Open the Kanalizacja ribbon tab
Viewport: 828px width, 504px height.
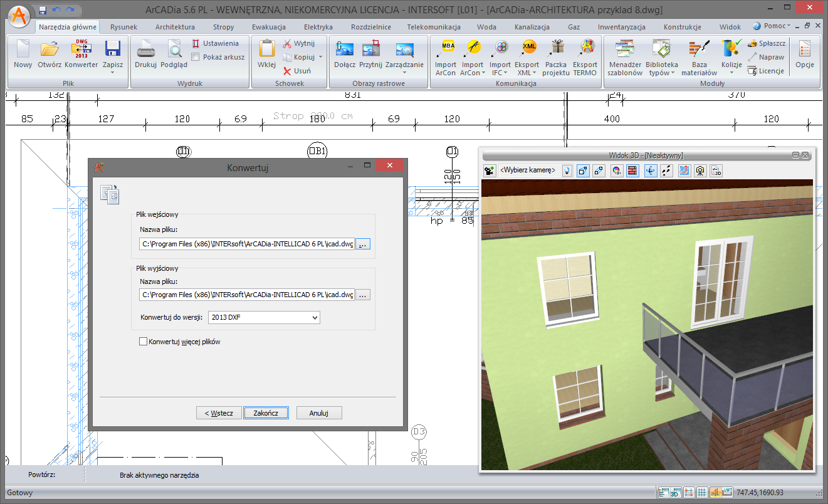click(x=532, y=27)
